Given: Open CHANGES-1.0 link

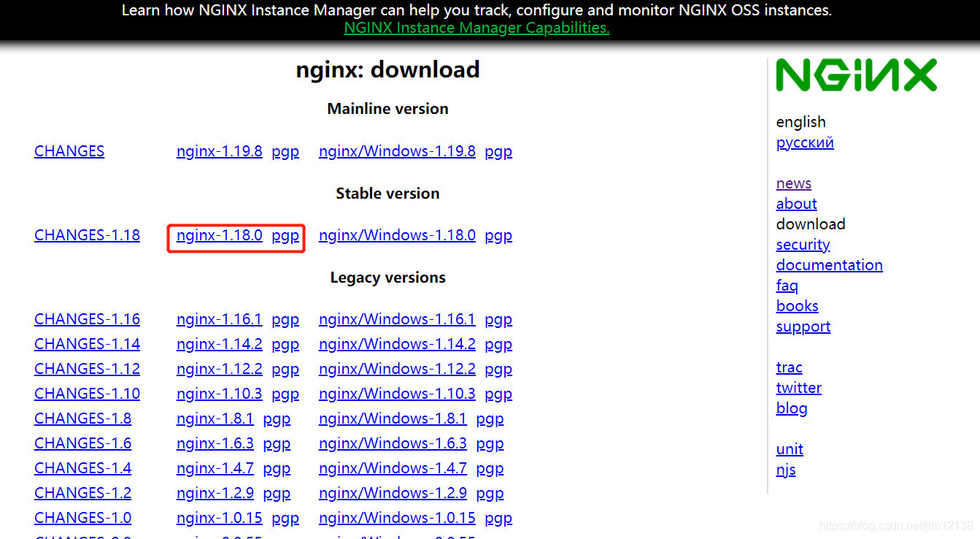Looking at the screenshot, I should [x=82, y=518].
